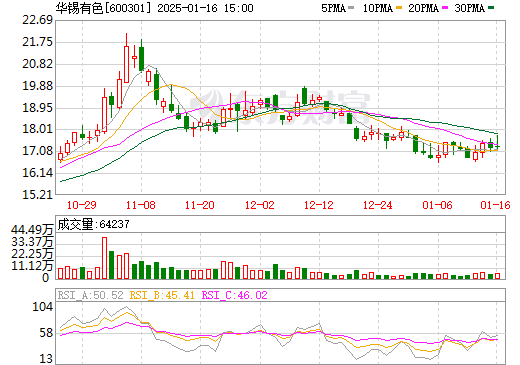
Task: Click the 21.75 price axis label
Action: (37, 42)
